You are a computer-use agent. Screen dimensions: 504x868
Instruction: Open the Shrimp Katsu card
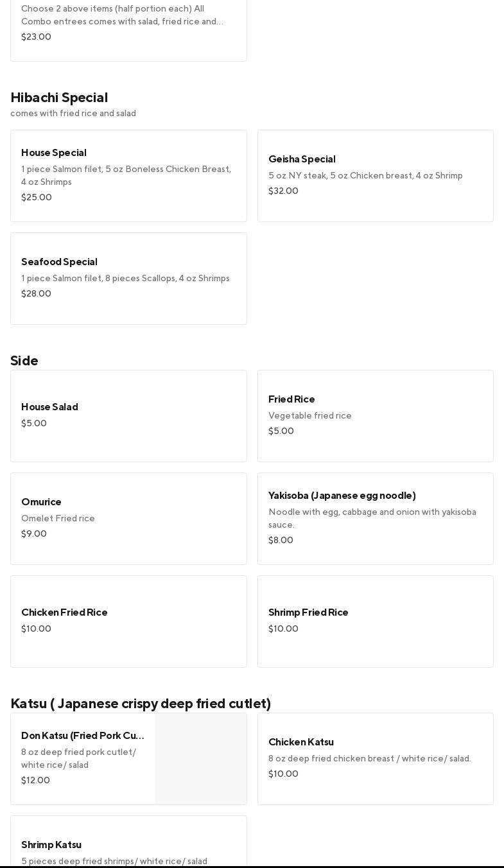point(128,844)
